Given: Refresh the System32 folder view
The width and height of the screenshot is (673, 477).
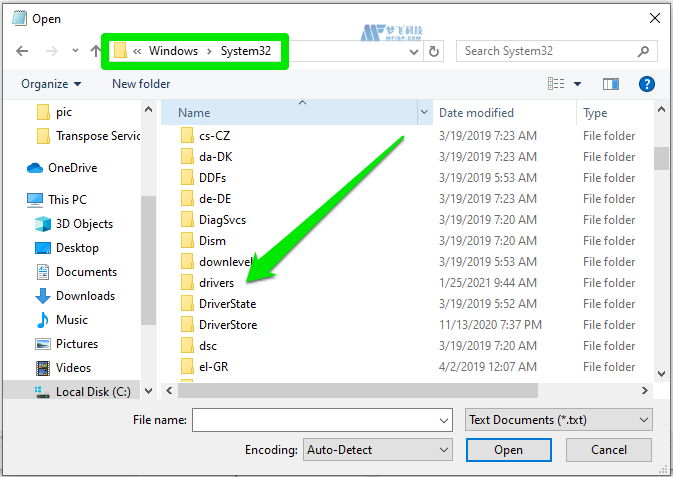Looking at the screenshot, I should [x=434, y=51].
